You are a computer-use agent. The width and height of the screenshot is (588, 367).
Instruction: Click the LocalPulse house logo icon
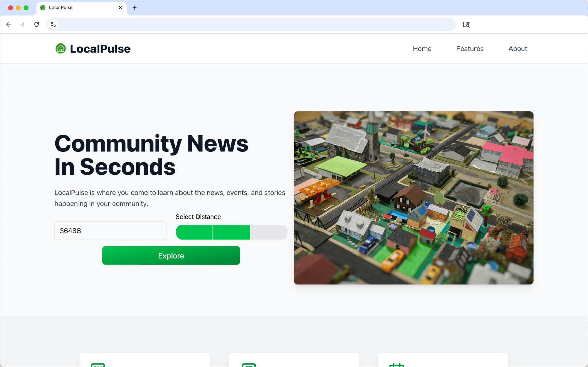60,48
